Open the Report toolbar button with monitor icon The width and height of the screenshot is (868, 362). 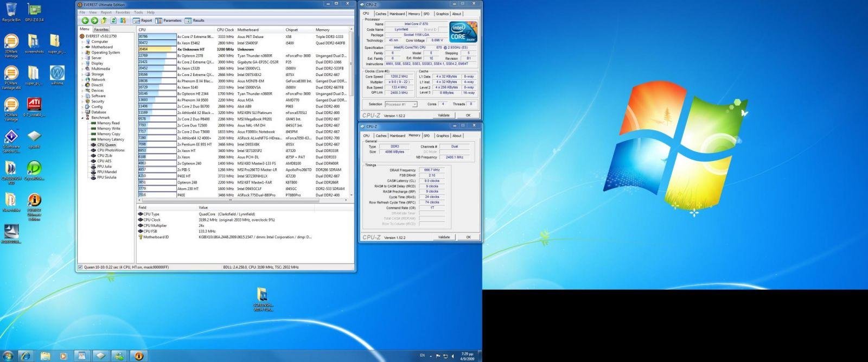coord(143,21)
